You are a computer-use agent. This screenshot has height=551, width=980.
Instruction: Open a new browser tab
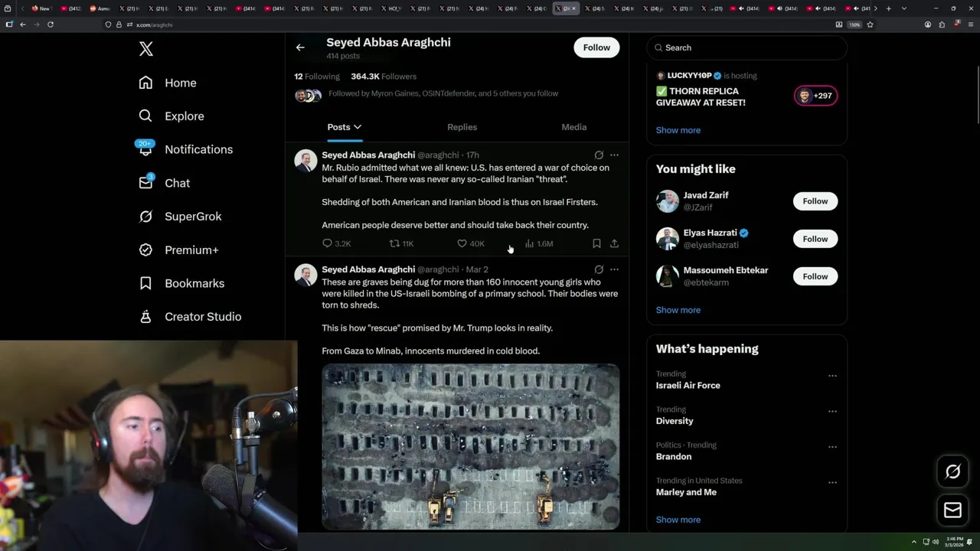[x=888, y=8]
